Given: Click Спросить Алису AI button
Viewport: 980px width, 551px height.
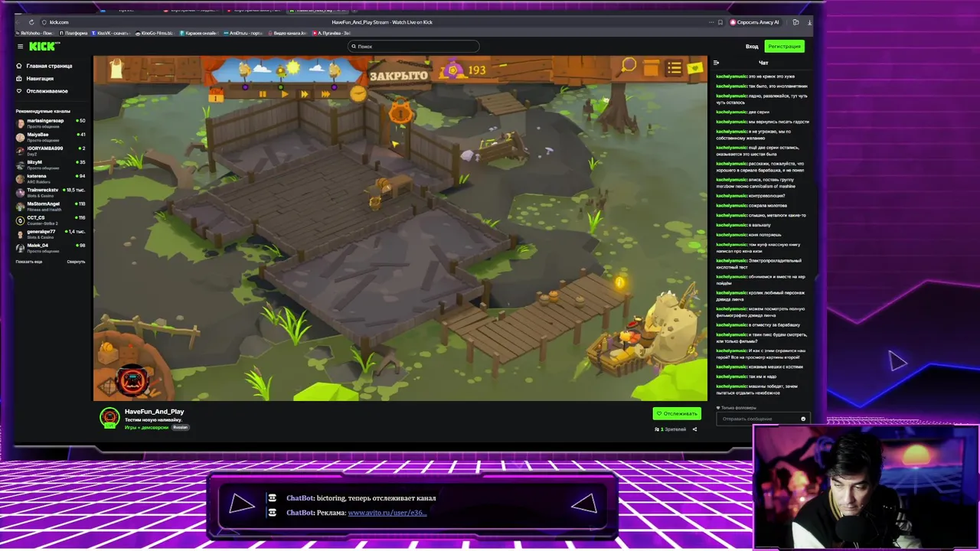Looking at the screenshot, I should click(x=755, y=22).
